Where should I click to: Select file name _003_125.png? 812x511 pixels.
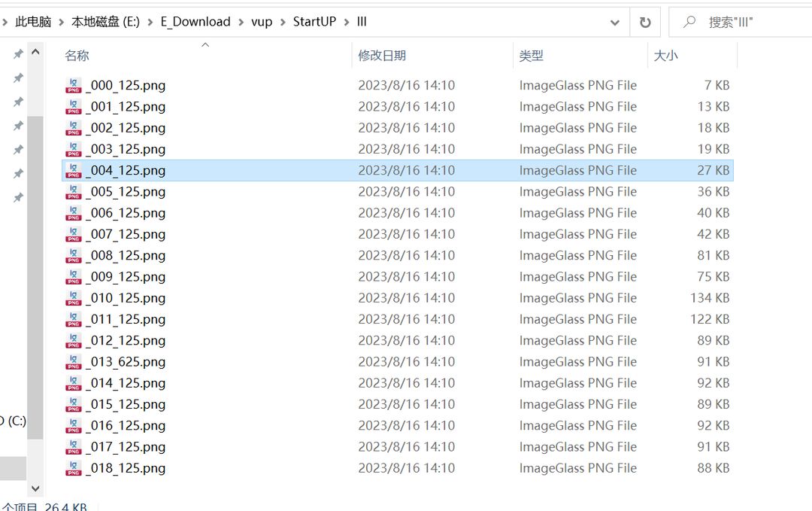126,149
